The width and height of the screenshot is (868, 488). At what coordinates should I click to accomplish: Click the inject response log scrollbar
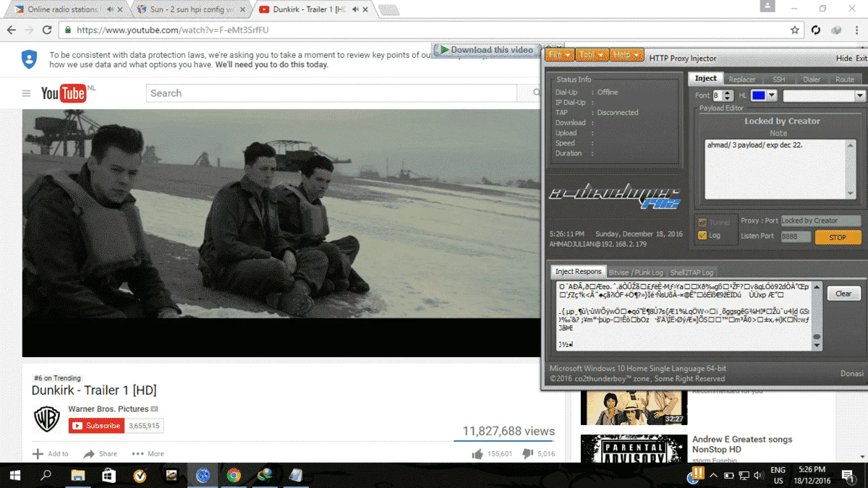point(817,316)
